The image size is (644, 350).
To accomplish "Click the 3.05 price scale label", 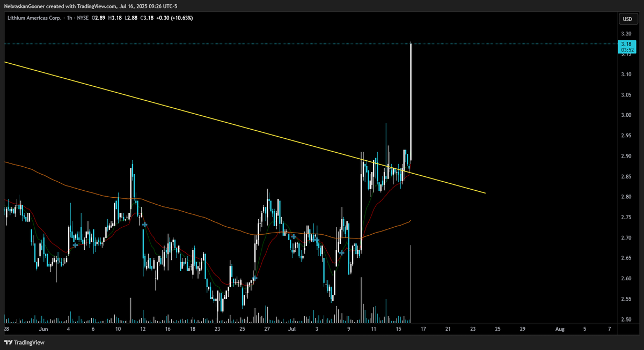I will [626, 94].
